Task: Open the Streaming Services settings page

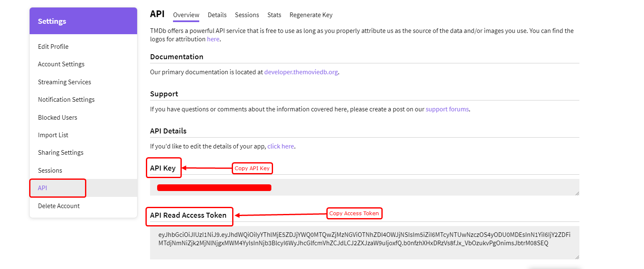Action: (65, 82)
